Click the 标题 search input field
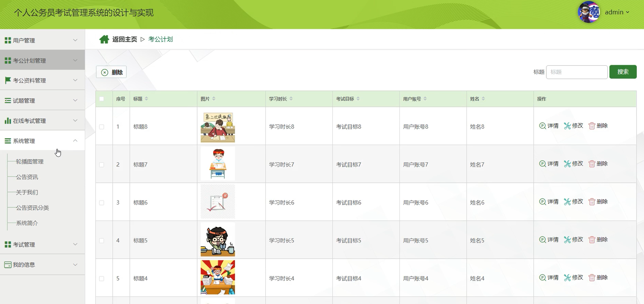 577,72
